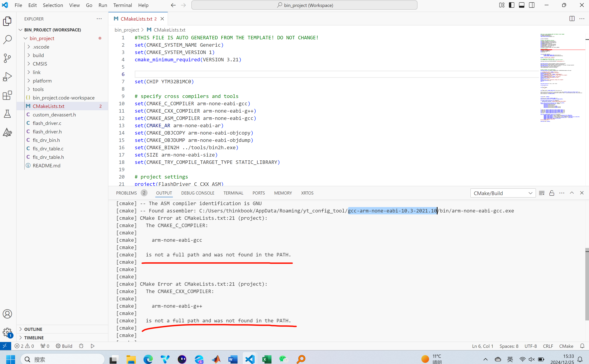Toggle the secondary side bar
The image size is (589, 364).
pos(532,5)
